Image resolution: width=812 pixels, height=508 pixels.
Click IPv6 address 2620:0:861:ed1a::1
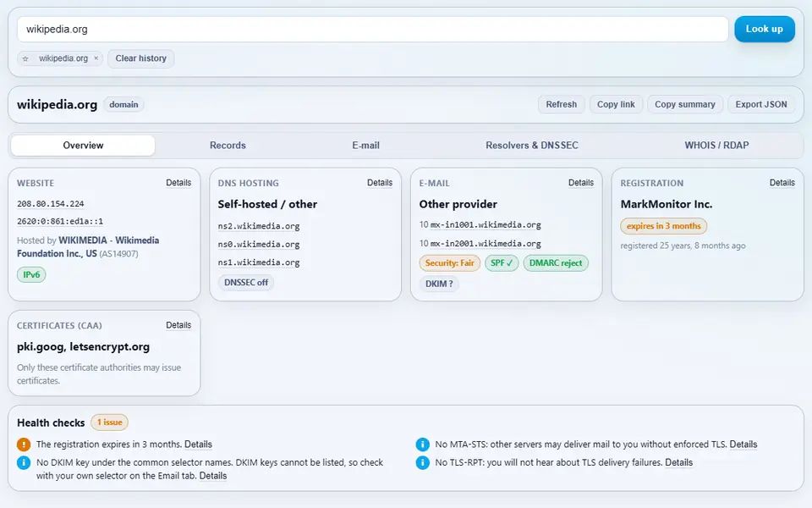point(60,221)
